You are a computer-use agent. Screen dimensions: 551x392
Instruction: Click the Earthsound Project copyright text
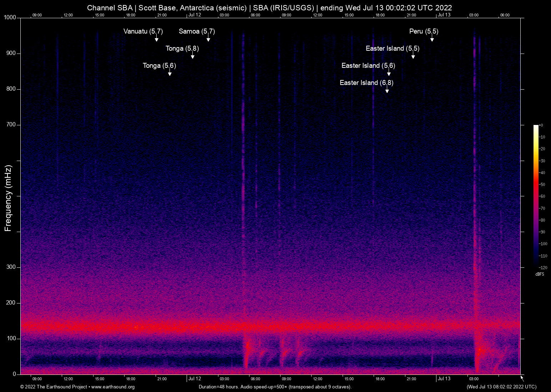[54, 387]
